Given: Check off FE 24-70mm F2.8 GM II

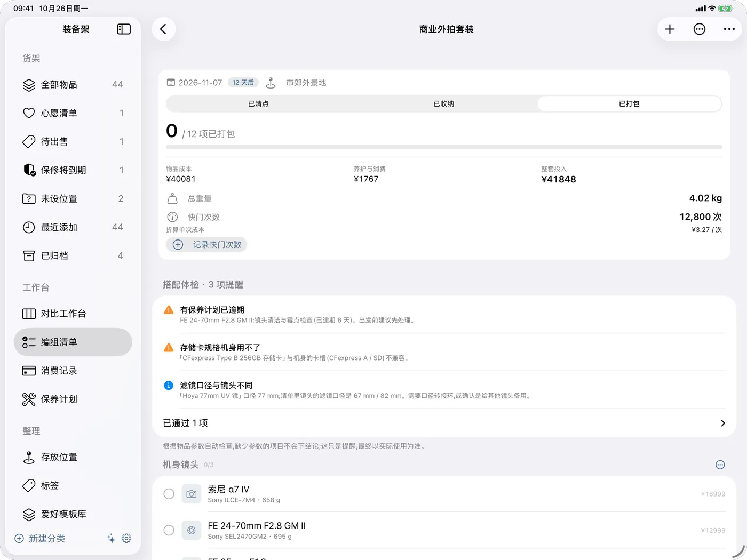Looking at the screenshot, I should pos(169,530).
